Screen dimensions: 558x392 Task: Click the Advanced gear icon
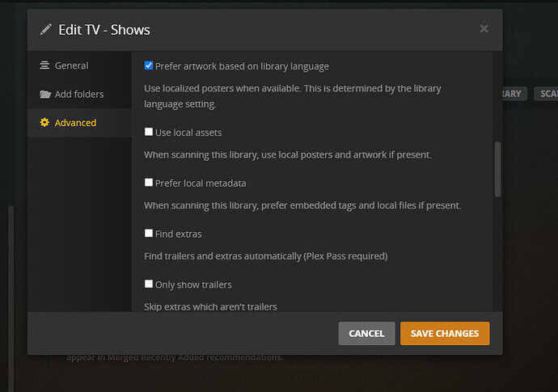pyautogui.click(x=44, y=123)
